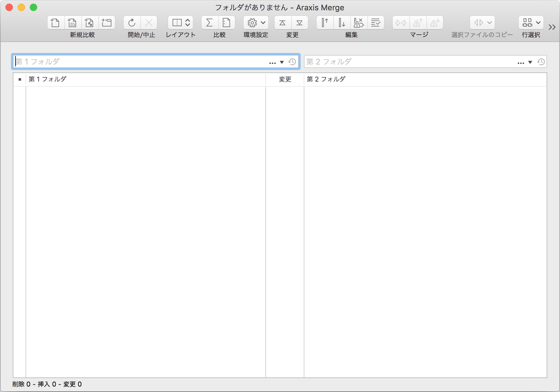Click the new image comparison icon
The width and height of the screenshot is (560, 392).
89,23
